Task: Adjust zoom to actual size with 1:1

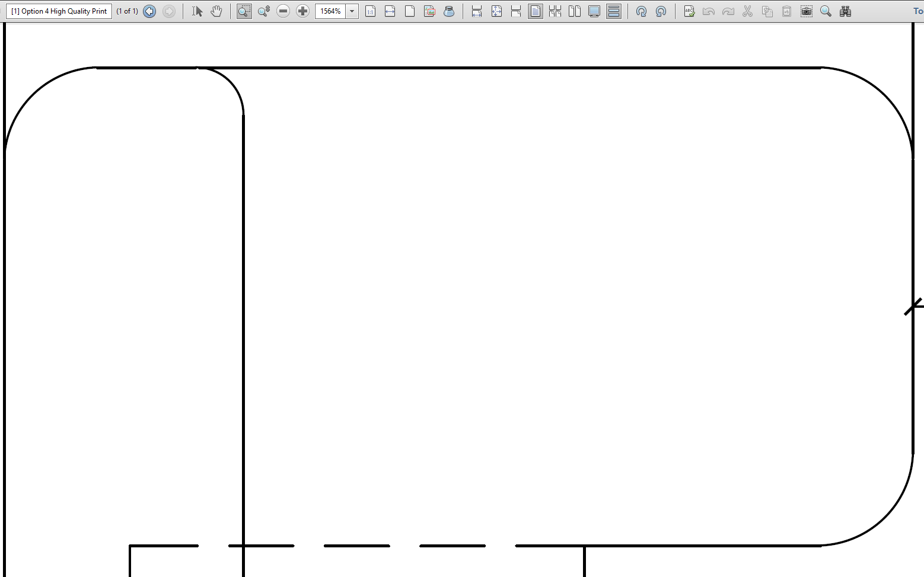Action: click(370, 11)
